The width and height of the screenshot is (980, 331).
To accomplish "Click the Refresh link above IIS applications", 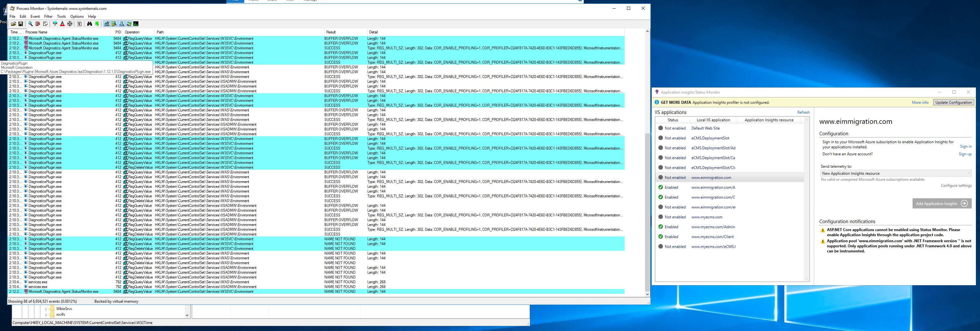I will coord(803,112).
